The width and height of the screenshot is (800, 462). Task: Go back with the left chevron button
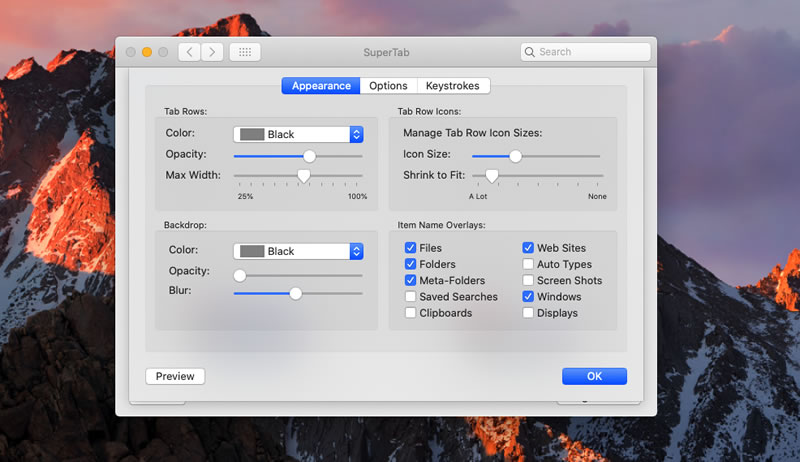click(x=189, y=52)
